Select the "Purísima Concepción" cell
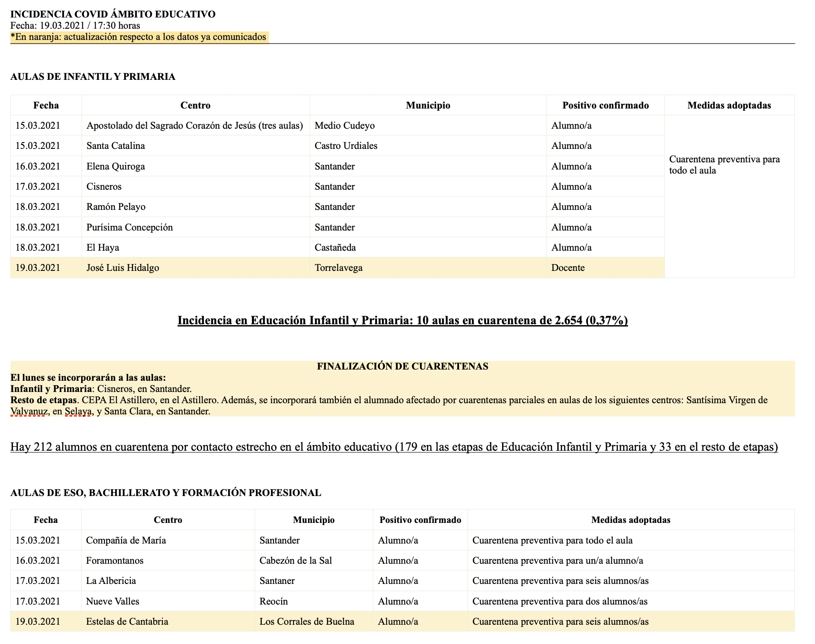 click(130, 227)
